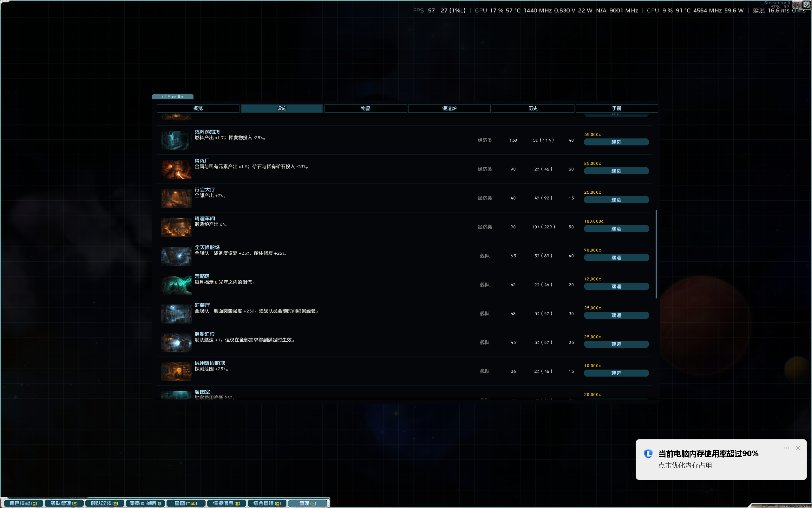Open the notification's three-dot options menu
Screen dimensions: 812x508
pyautogui.click(x=787, y=448)
